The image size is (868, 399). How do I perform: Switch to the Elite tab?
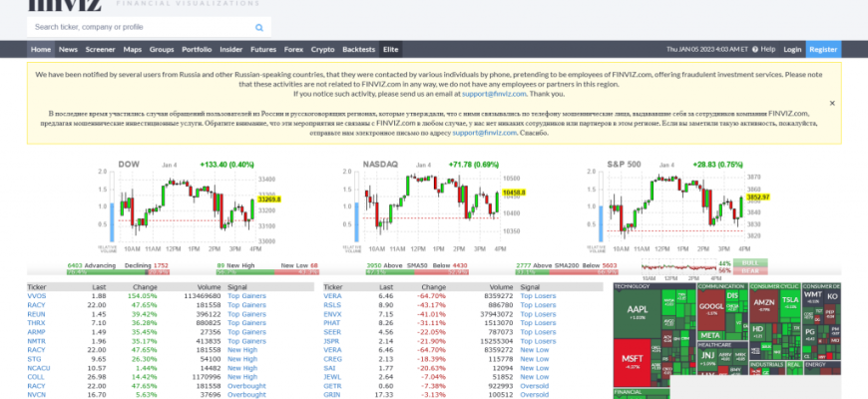390,49
